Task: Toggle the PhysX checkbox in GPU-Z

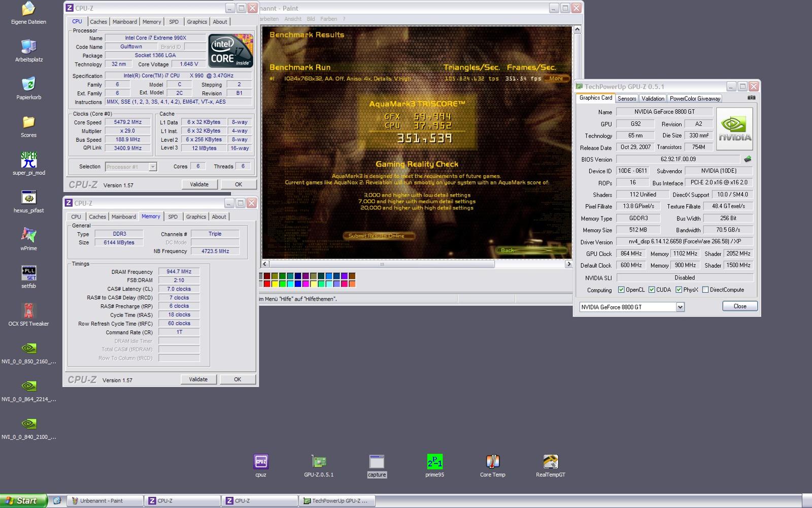Action: pos(679,290)
